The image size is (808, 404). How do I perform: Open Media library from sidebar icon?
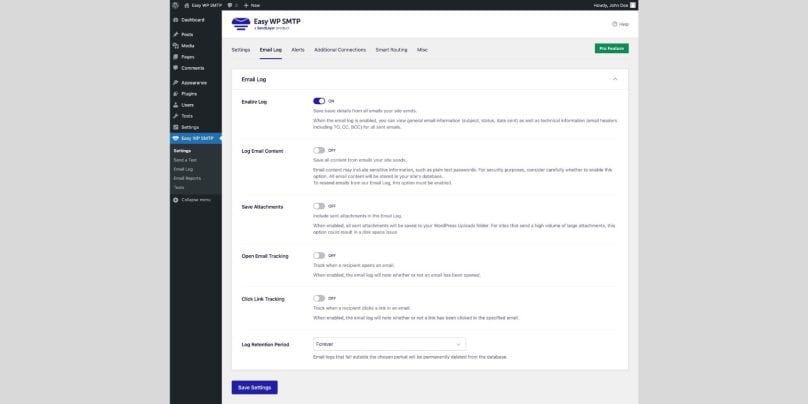tap(176, 45)
